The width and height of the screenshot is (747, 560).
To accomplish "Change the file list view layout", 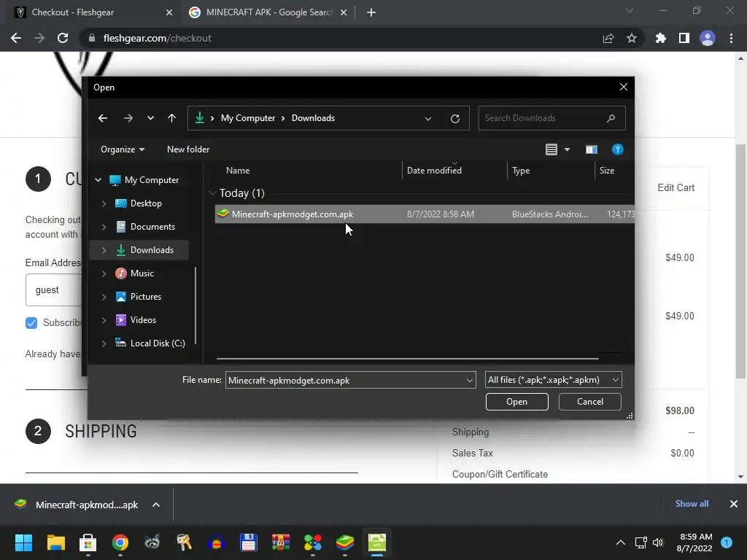I will click(551, 149).
